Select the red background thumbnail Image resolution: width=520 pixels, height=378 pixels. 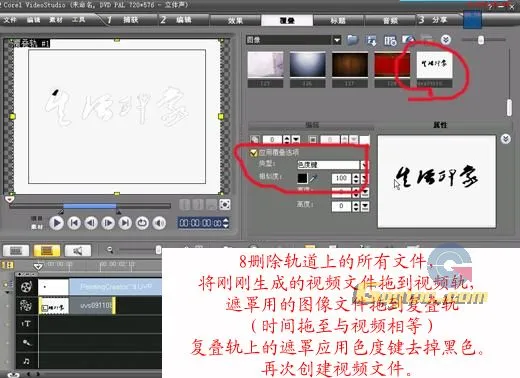(x=392, y=64)
